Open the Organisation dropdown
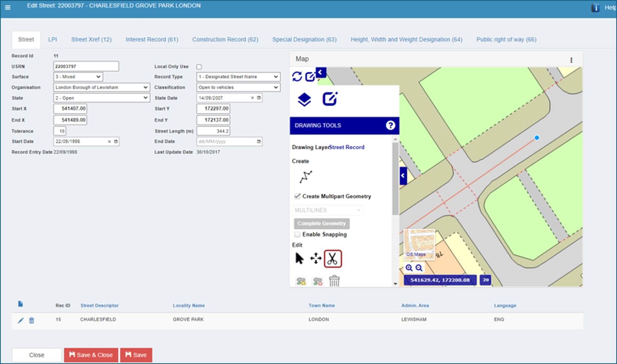This screenshot has height=364, width=617. point(101,87)
